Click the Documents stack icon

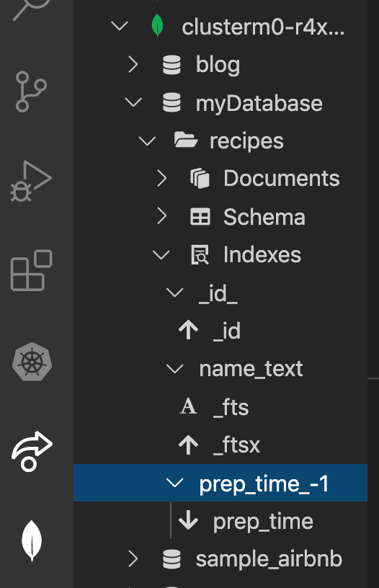pyautogui.click(x=200, y=179)
